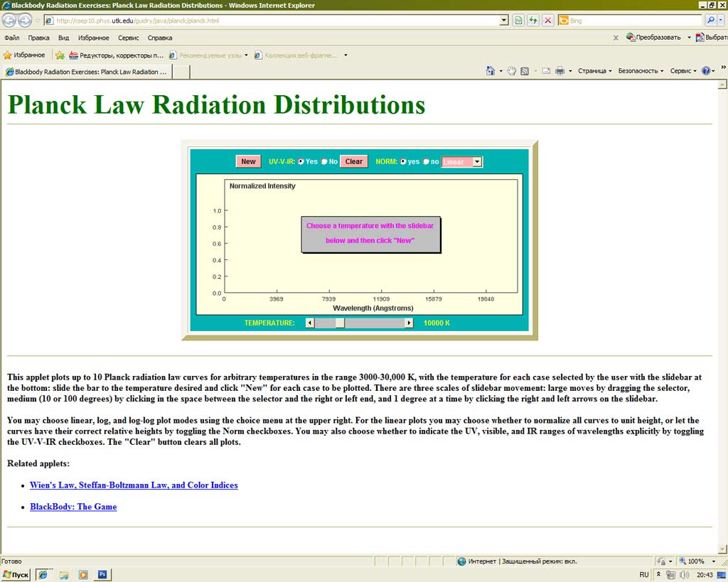Click the RU language indicator
Image resolution: width=728 pixels, height=582 pixels.
(643, 575)
